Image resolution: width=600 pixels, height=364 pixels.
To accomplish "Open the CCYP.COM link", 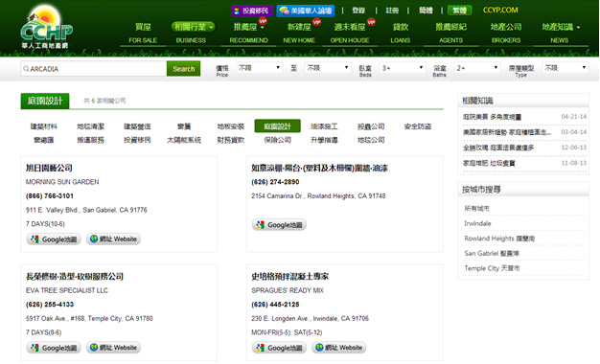I will coord(500,10).
